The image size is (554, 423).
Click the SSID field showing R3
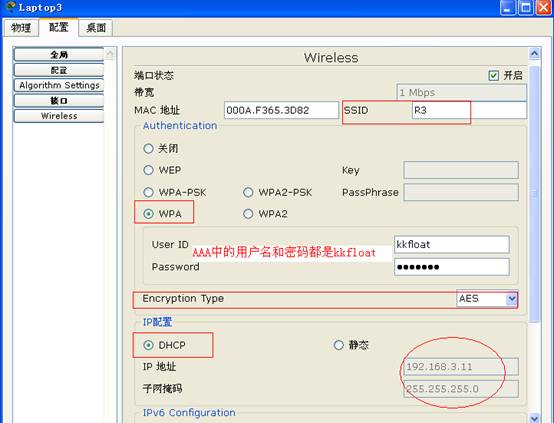click(x=469, y=110)
